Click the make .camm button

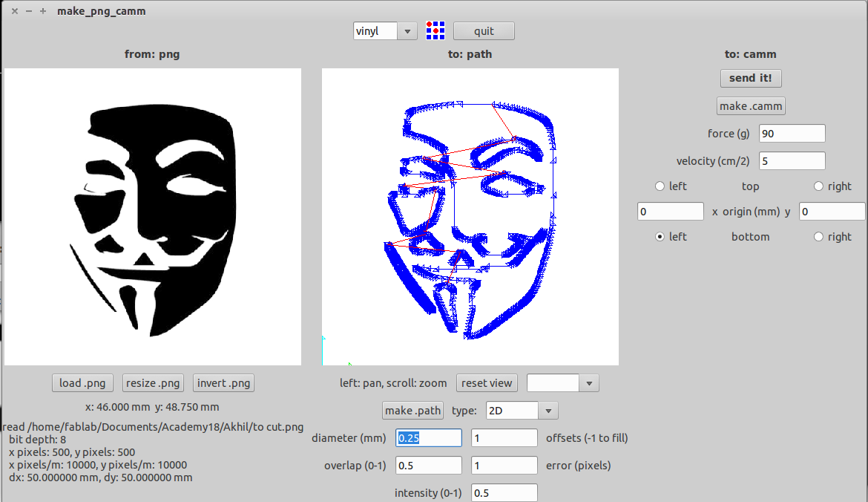click(x=751, y=106)
